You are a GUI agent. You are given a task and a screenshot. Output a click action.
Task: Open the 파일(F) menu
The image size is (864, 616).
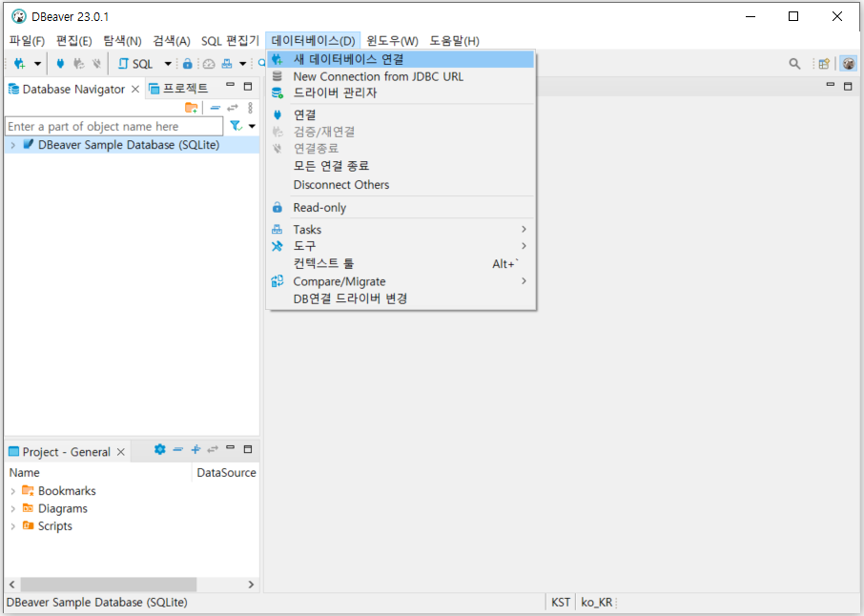(x=27, y=41)
